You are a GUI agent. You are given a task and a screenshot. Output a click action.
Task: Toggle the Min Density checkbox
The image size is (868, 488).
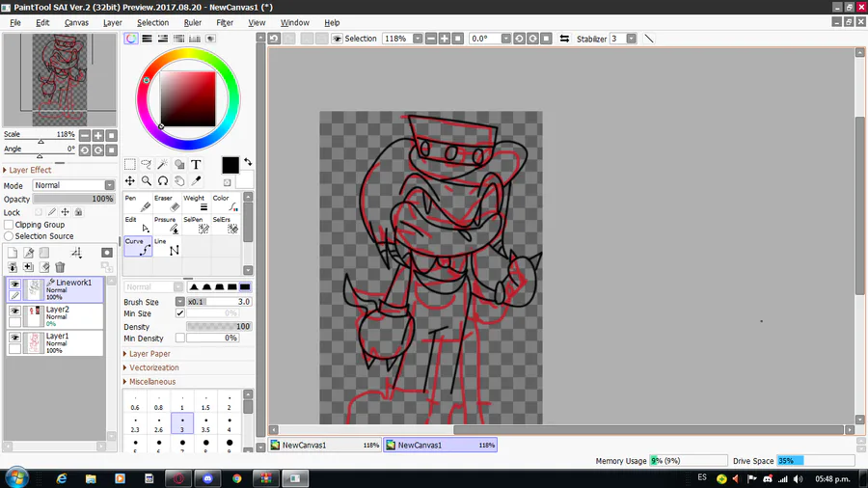click(180, 338)
